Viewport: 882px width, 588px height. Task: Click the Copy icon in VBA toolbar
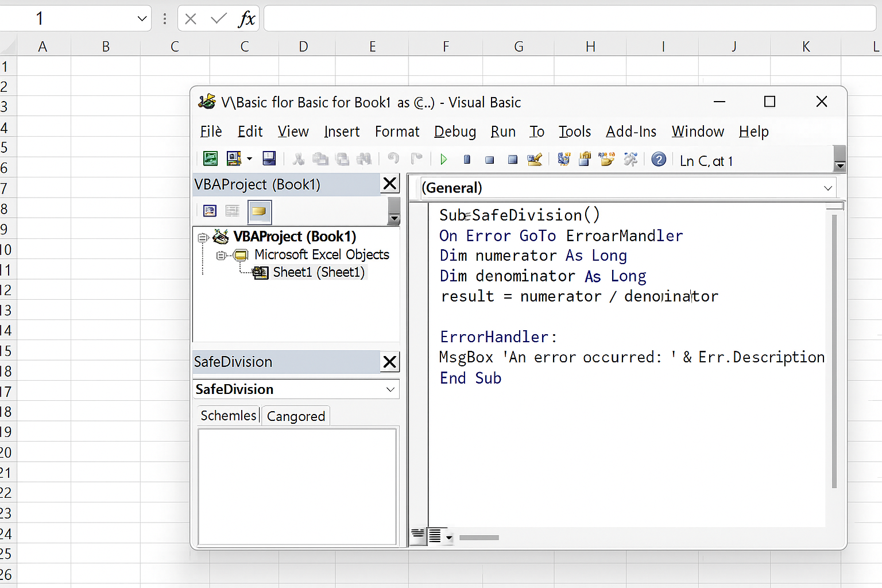click(x=320, y=159)
